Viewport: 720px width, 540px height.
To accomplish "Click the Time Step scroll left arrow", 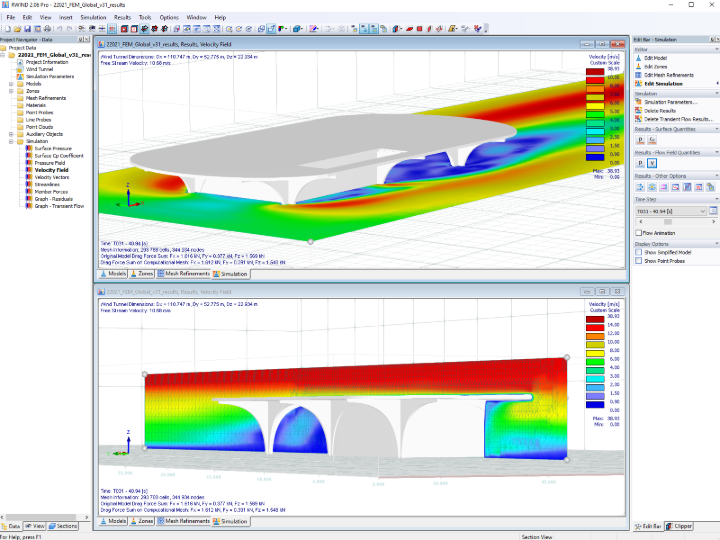I will click(641, 222).
